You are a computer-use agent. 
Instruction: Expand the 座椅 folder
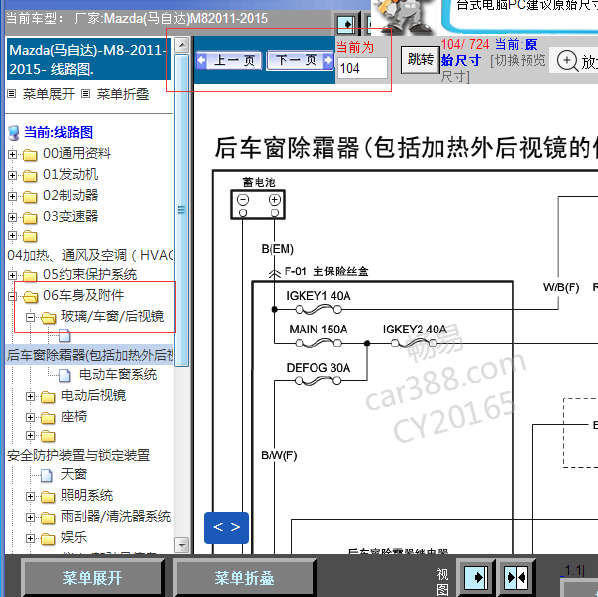click(x=31, y=417)
